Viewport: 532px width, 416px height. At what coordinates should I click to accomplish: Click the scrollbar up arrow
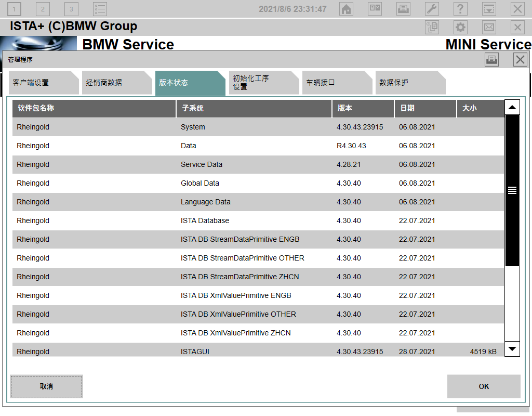(512, 107)
